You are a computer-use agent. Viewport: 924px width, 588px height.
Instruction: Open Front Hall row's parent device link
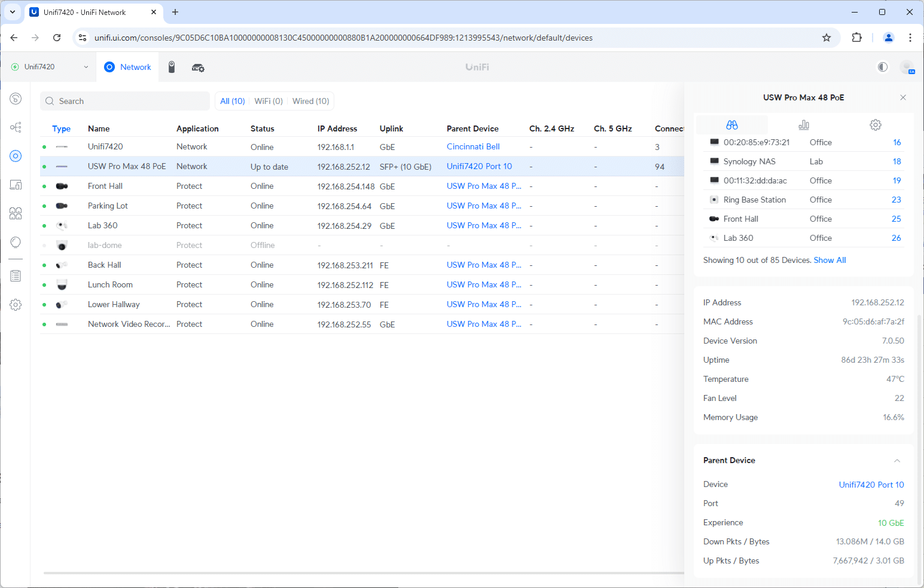click(484, 186)
